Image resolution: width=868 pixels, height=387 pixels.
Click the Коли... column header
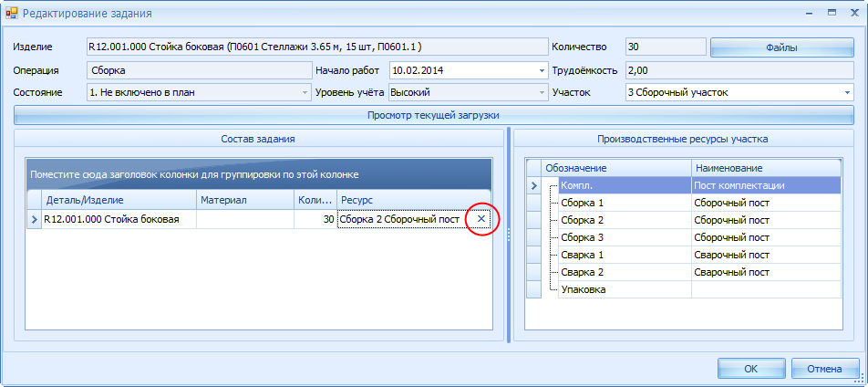(x=315, y=200)
